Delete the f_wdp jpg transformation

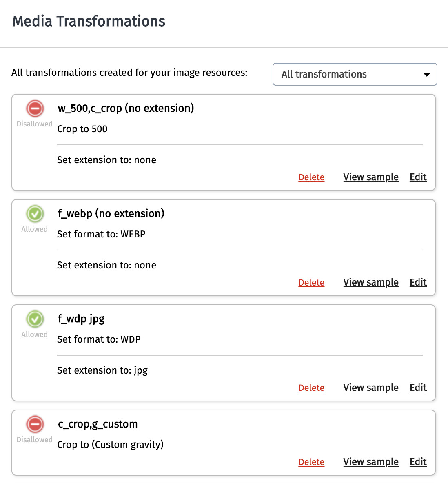(311, 388)
